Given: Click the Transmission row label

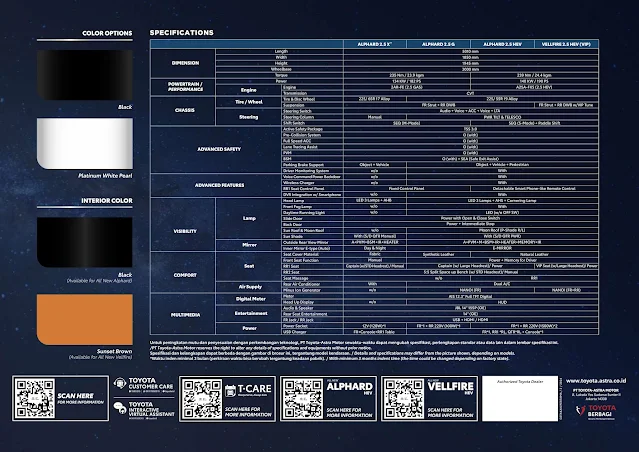Looking at the screenshot, I should 295,93.
